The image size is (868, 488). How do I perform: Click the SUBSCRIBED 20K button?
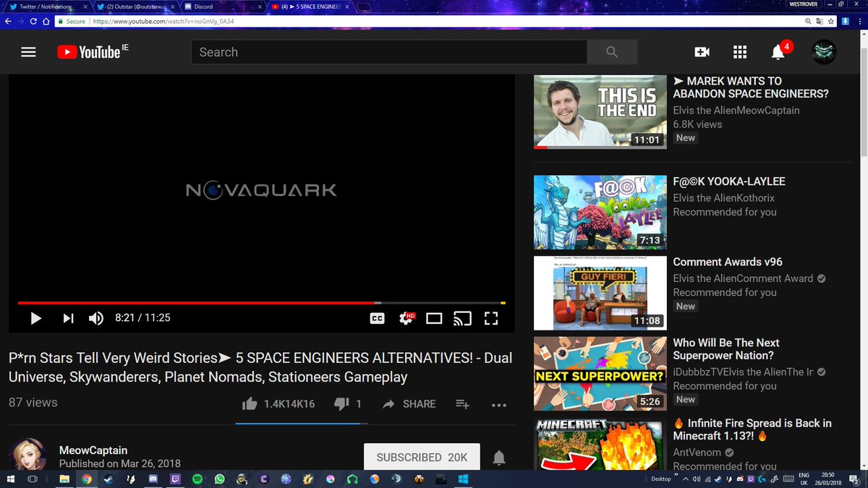click(422, 458)
